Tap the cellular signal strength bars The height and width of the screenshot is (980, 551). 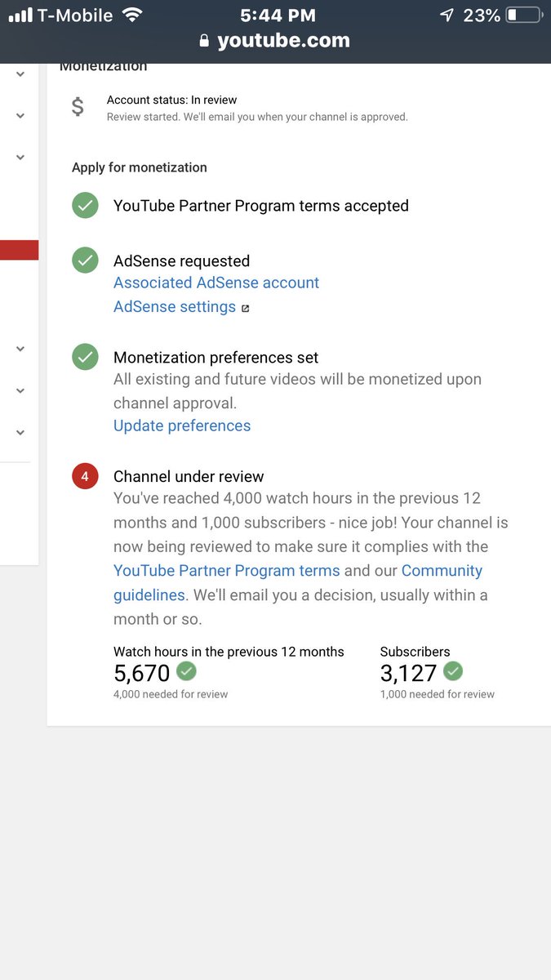20,16
